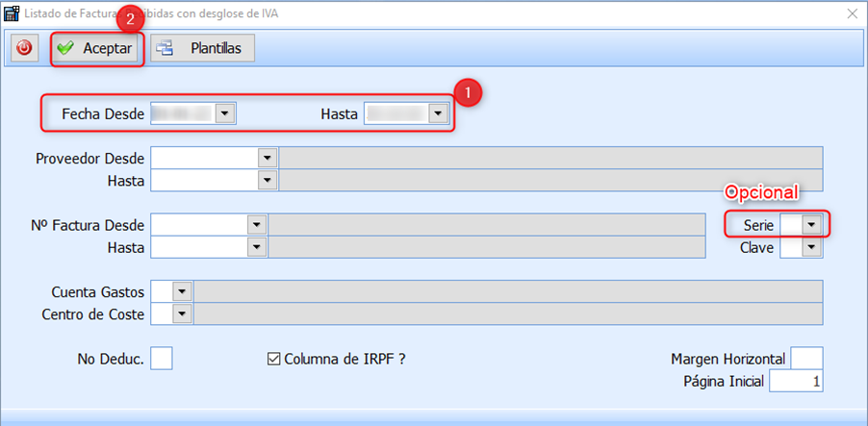This screenshot has width=868, height=426.
Task: Click the Margen Horizontal field
Action: [x=805, y=358]
